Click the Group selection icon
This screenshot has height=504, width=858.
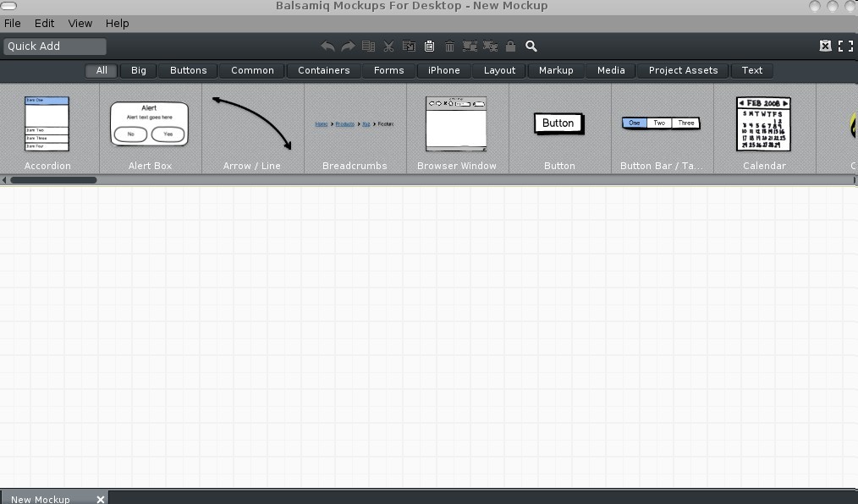[470, 47]
